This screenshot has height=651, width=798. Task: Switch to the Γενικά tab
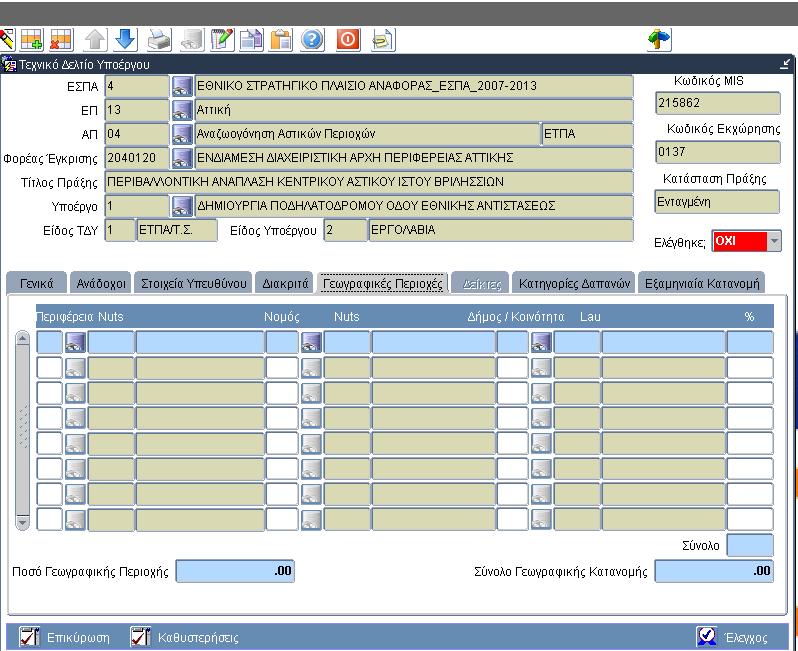tap(36, 283)
